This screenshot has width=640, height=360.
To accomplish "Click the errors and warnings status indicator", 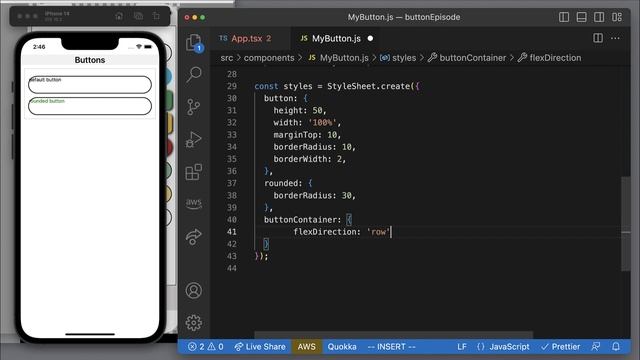I will coord(206,347).
